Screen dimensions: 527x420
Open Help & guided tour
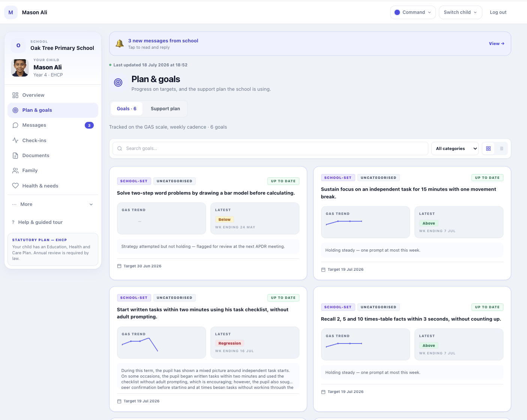[53, 222]
